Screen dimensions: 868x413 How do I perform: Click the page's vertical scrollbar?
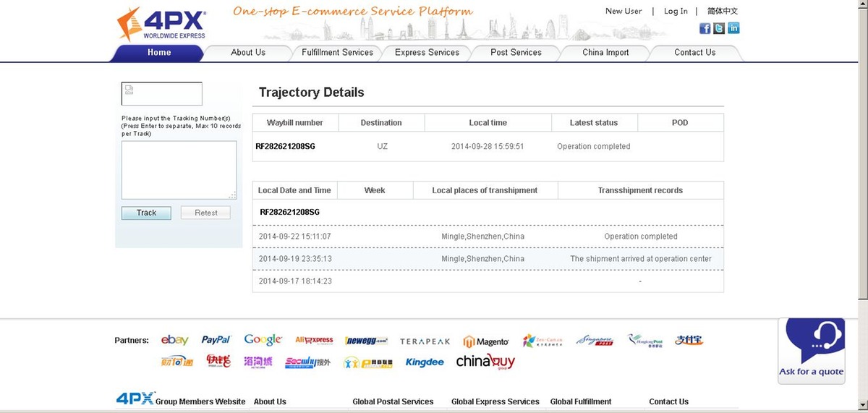[862, 145]
